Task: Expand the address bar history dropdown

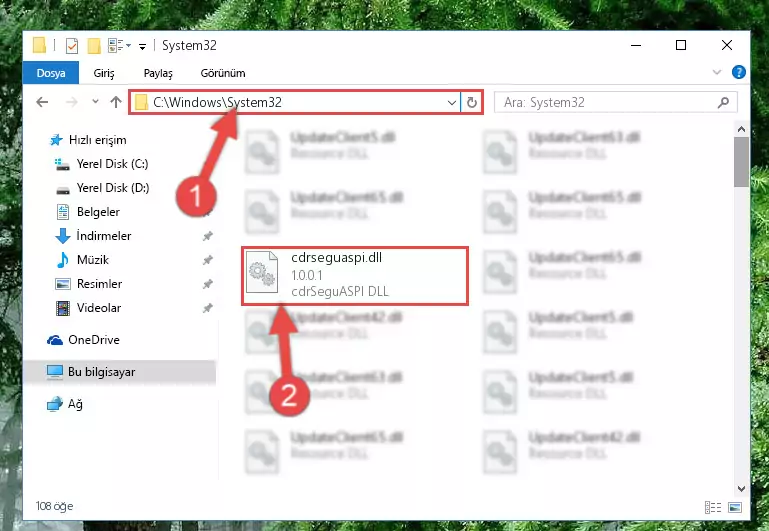Action: coord(452,102)
